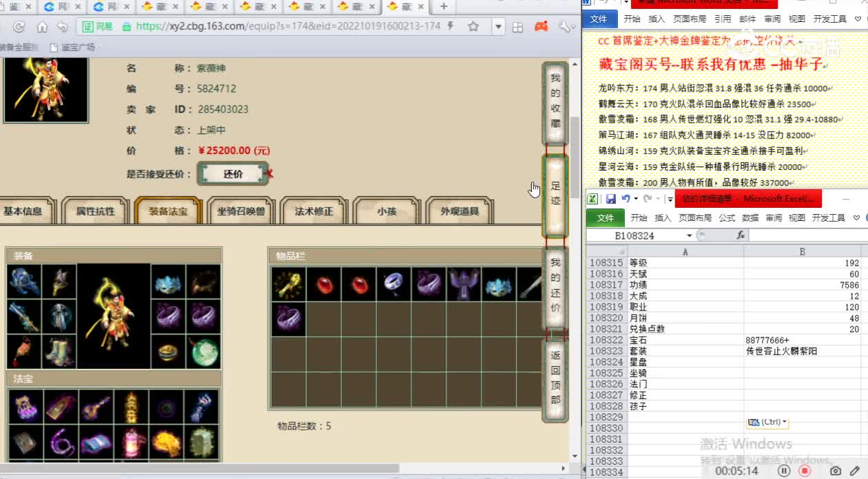Click the 还价 bargain button
Viewport: 868px width, 479px height.
(233, 174)
